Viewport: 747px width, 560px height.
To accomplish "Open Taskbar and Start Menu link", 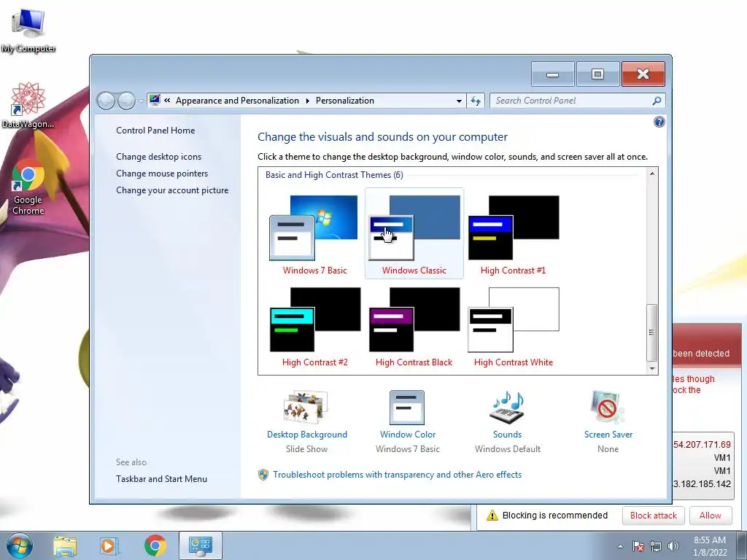I will coord(161,479).
